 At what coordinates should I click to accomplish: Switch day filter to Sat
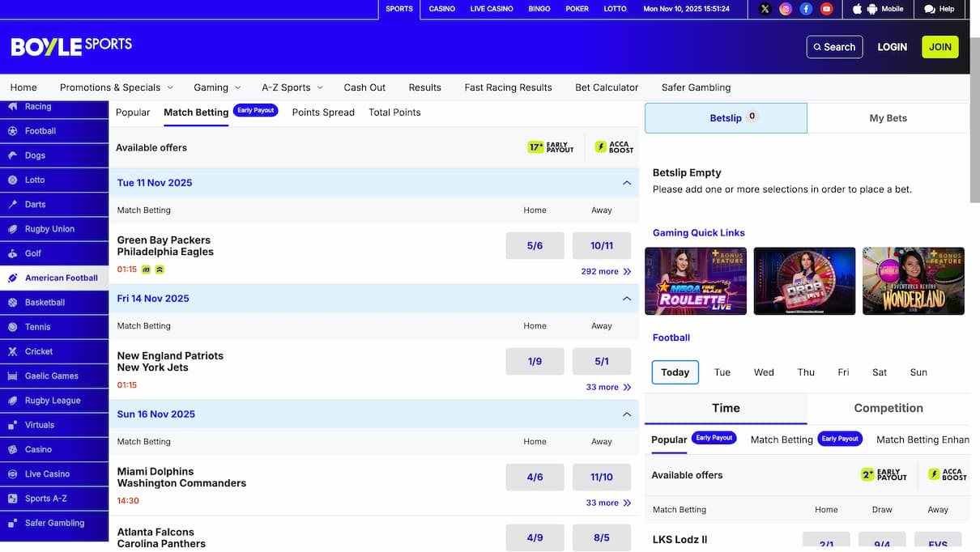(880, 372)
